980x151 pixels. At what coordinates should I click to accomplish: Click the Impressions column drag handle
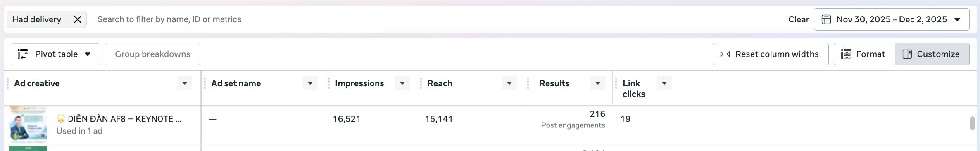point(328,83)
